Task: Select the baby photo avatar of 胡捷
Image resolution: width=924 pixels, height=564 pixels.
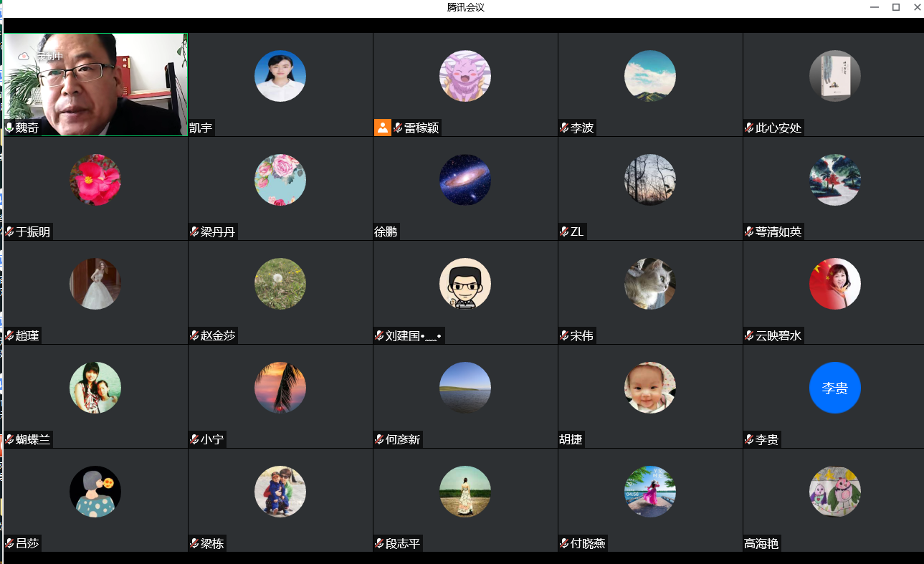Action: 650,388
